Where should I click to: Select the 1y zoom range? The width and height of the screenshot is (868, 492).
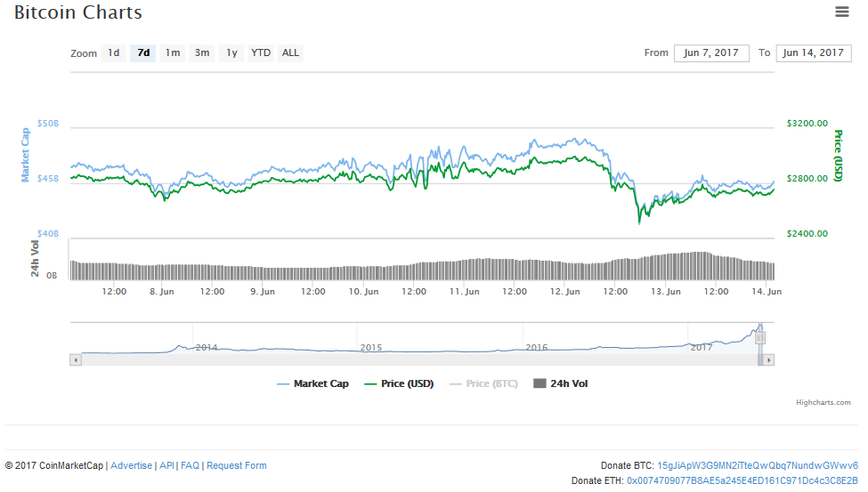(231, 53)
